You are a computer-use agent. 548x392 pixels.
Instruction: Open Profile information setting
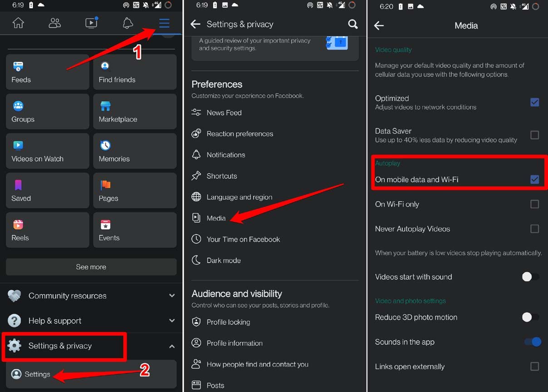(x=275, y=343)
